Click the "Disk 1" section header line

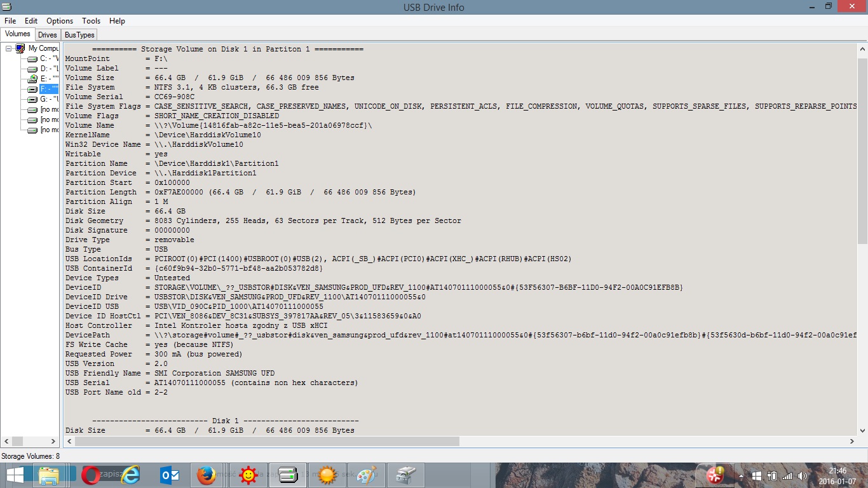226,421
